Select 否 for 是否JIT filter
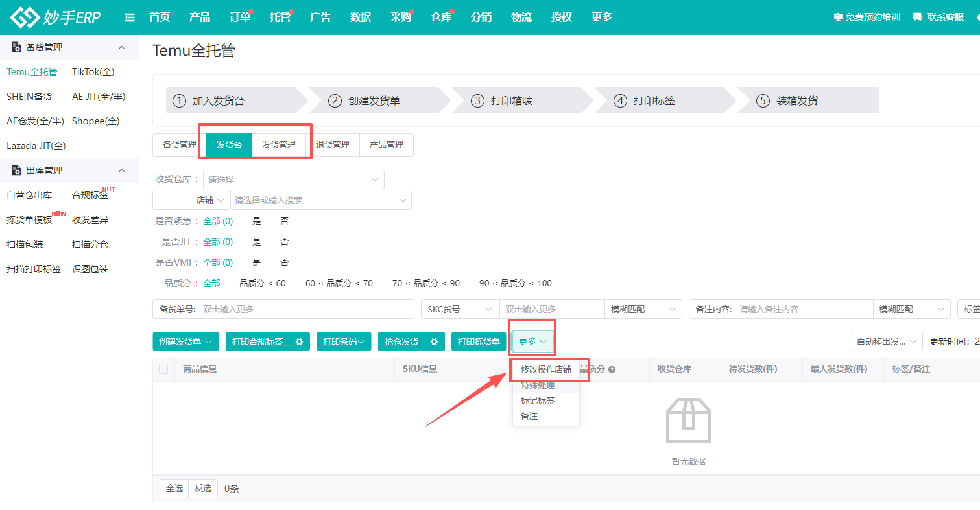Screen dimensions: 980x510 [283, 241]
